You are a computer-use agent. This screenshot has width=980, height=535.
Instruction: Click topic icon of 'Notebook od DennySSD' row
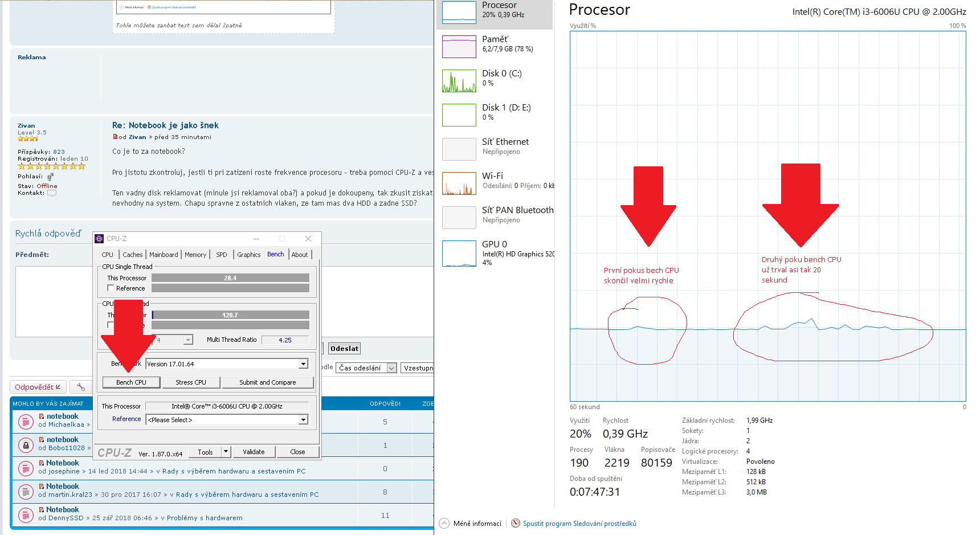(26, 514)
